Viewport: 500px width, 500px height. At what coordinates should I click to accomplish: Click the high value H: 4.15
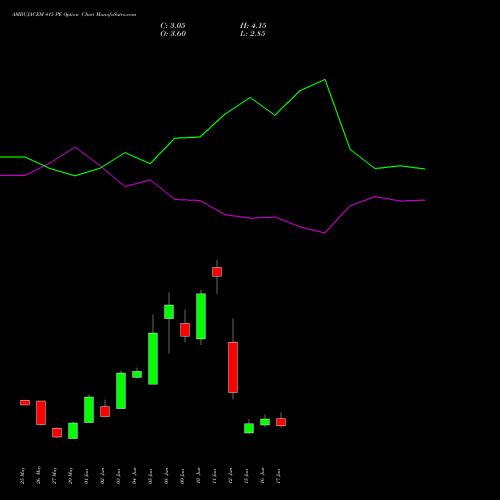click(x=253, y=26)
